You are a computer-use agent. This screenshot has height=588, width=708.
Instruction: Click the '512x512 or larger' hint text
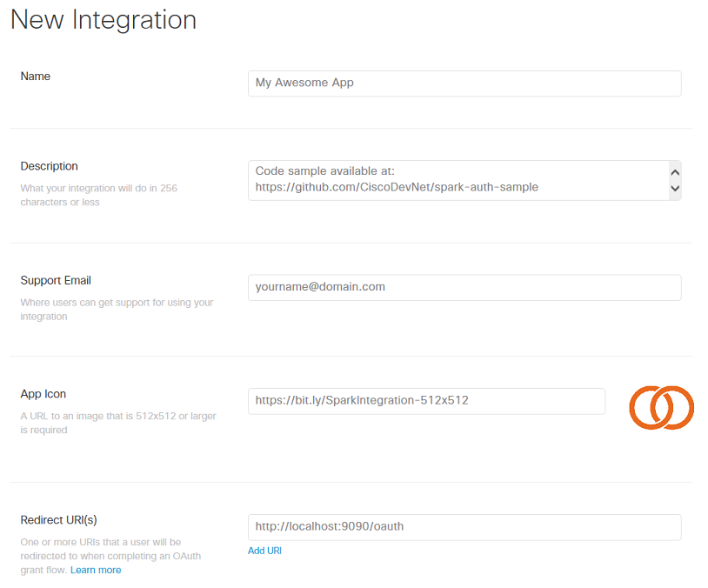118,423
